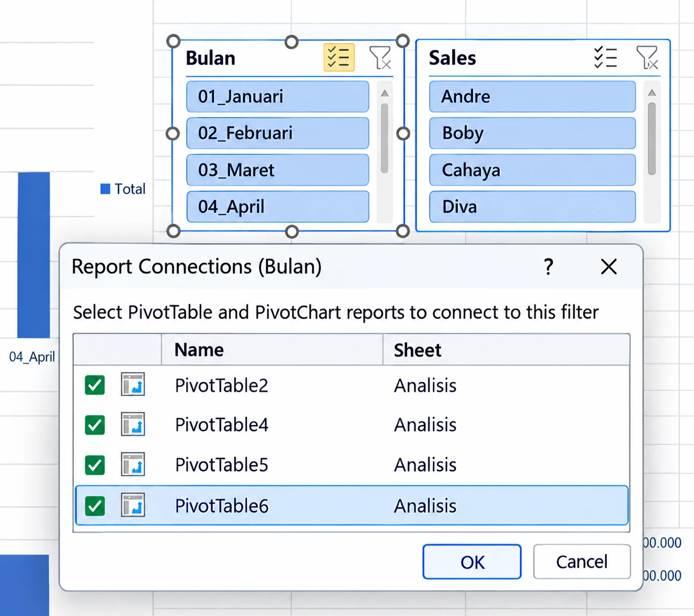Select the PivotTable6 row name
694x616 pixels.
click(x=222, y=506)
